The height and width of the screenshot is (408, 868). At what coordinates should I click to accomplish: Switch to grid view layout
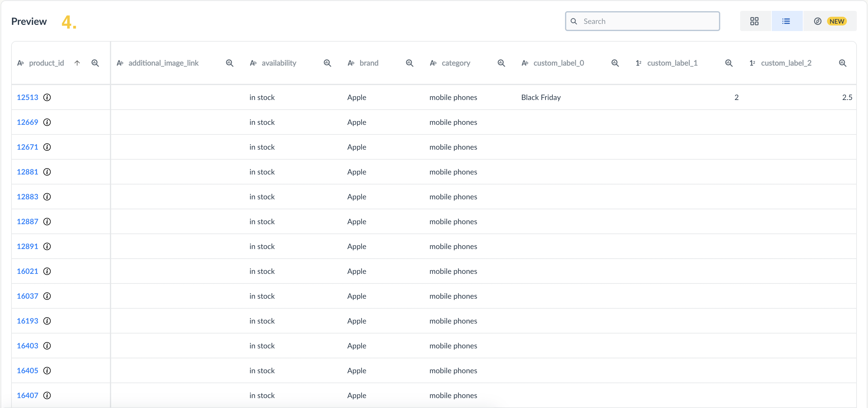(x=754, y=21)
